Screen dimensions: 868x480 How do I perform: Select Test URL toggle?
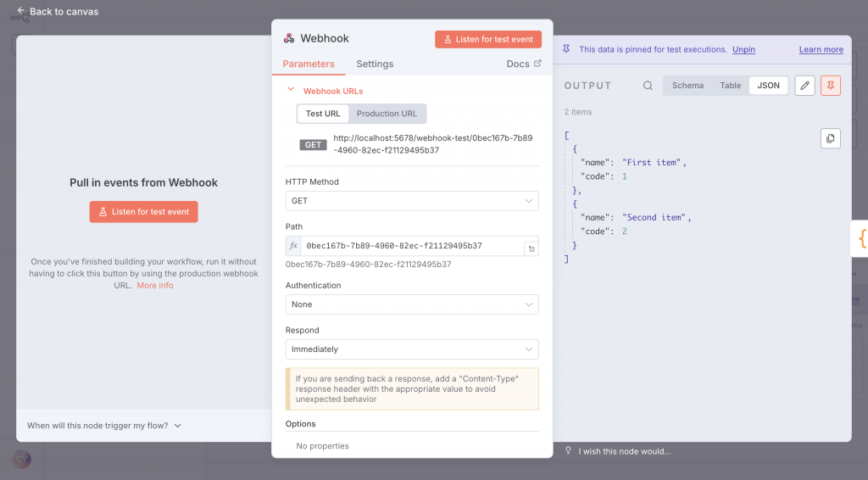[x=323, y=114]
